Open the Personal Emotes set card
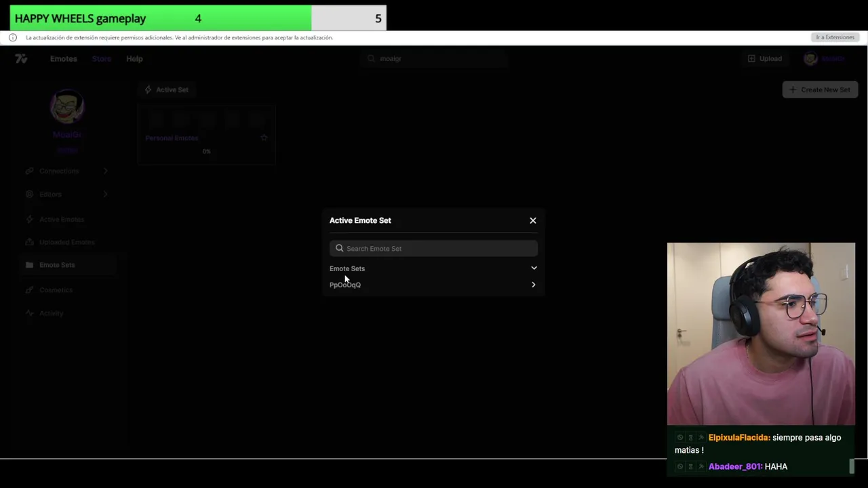 [206, 134]
